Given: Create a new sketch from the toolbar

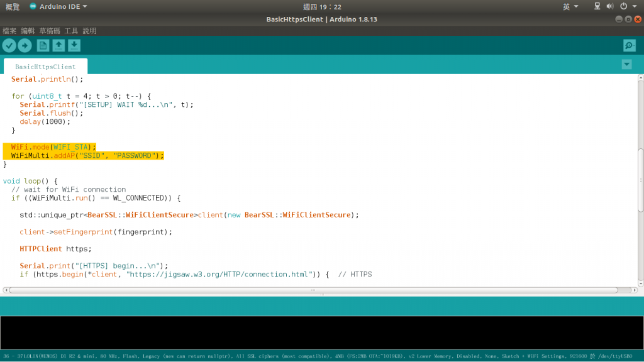Looking at the screenshot, I should tap(43, 45).
